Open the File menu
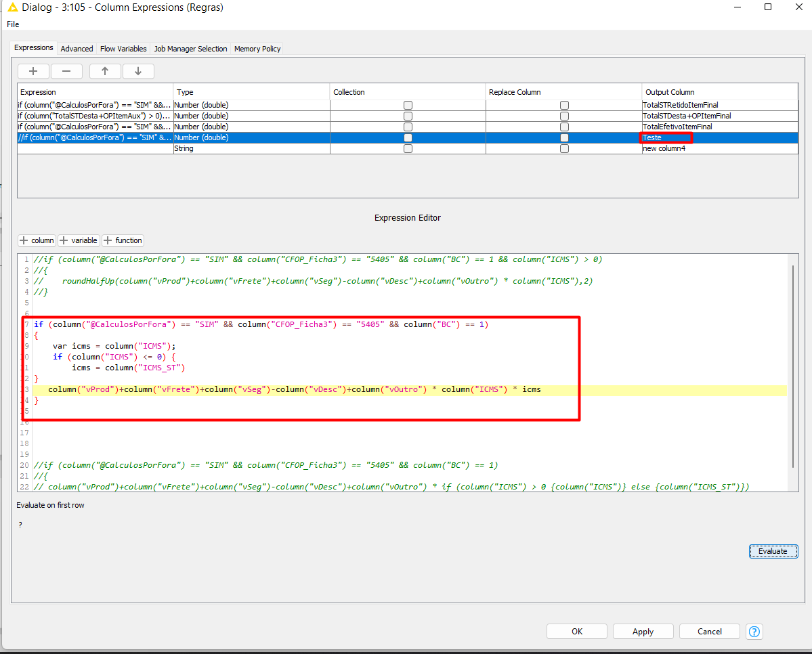 coord(13,24)
